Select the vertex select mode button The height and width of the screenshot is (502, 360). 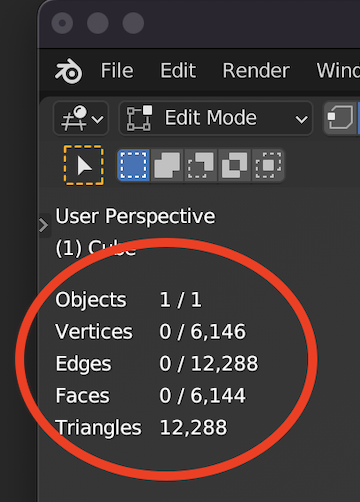click(x=341, y=118)
